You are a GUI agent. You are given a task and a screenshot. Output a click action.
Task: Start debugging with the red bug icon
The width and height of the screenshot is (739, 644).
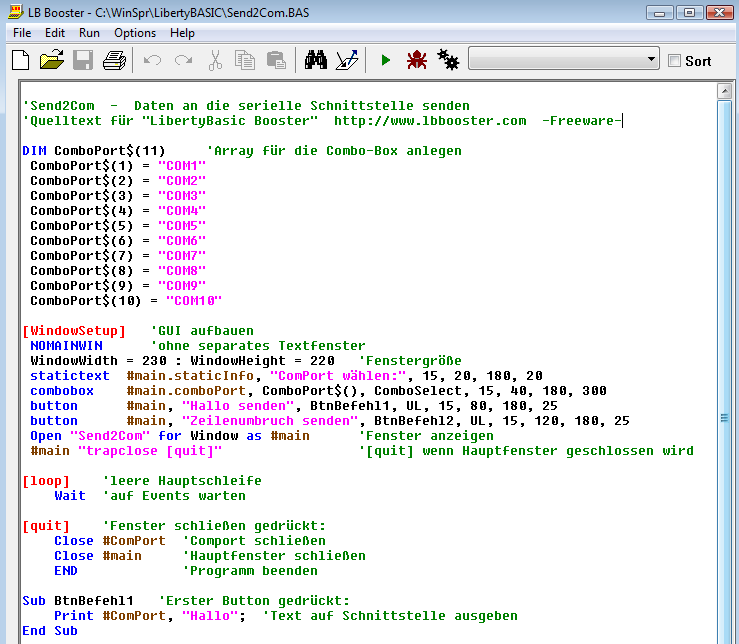(x=417, y=60)
